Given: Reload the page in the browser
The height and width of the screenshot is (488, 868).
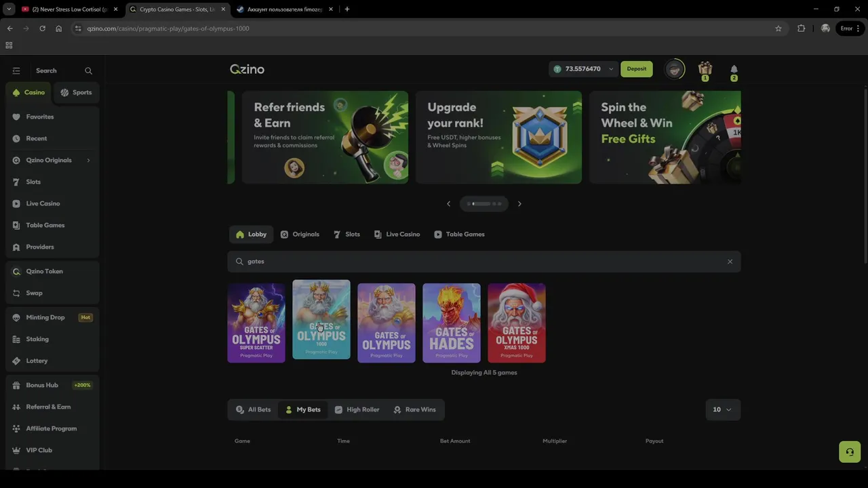Looking at the screenshot, I should tap(42, 28).
